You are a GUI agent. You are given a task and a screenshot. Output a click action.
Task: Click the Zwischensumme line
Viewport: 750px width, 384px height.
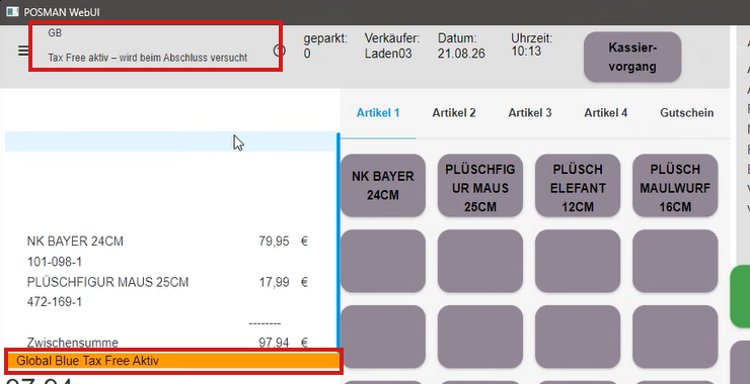[x=167, y=342]
